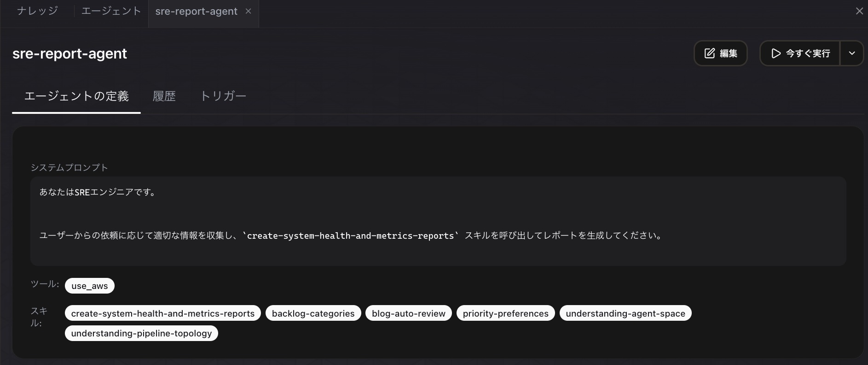The image size is (868, 365).
Task: Click the スキル: label
Action: (39, 317)
